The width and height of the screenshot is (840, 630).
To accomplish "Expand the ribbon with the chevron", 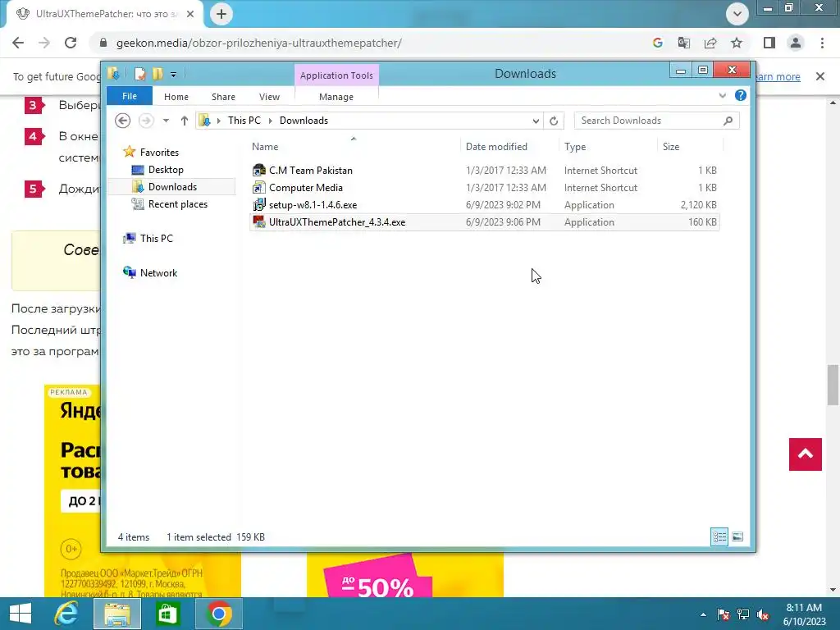I will [x=722, y=95].
